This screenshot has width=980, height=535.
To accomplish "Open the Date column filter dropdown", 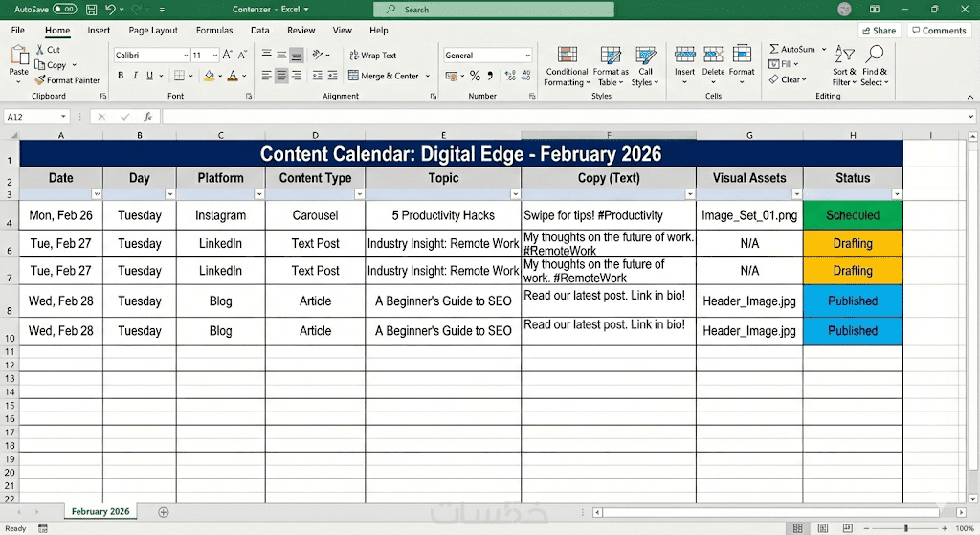I will (x=97, y=194).
